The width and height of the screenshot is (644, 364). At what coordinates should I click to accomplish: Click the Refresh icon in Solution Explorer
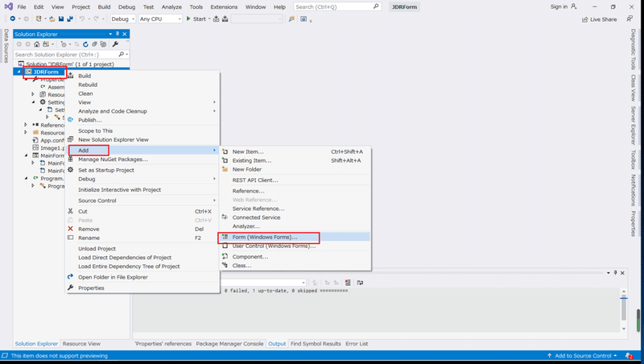tap(85, 44)
